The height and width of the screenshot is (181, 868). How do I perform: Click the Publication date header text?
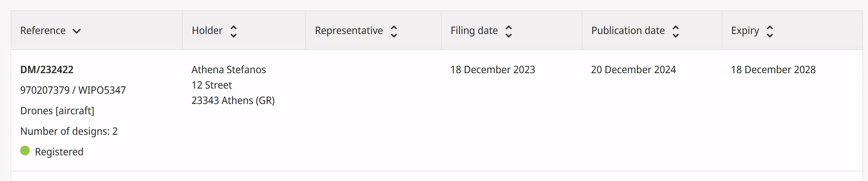[x=628, y=31]
